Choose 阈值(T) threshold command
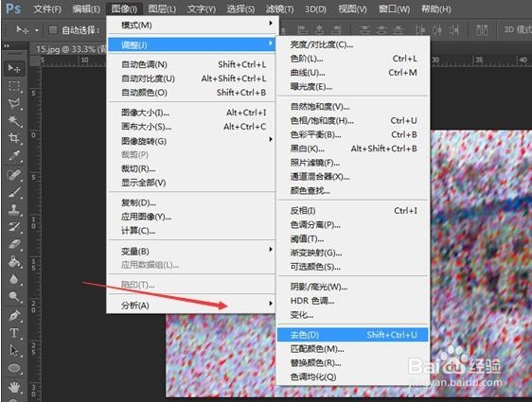The image size is (532, 402). tap(353, 238)
